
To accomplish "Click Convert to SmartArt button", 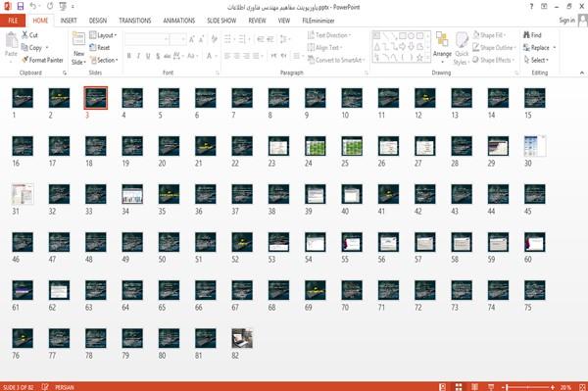I will pos(335,60).
